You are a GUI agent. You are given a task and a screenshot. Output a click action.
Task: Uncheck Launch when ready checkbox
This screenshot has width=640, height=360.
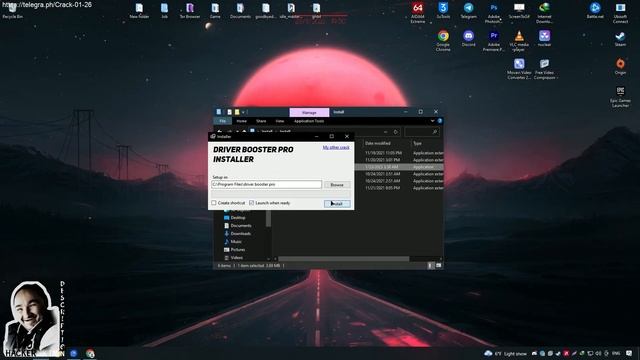tap(251, 203)
